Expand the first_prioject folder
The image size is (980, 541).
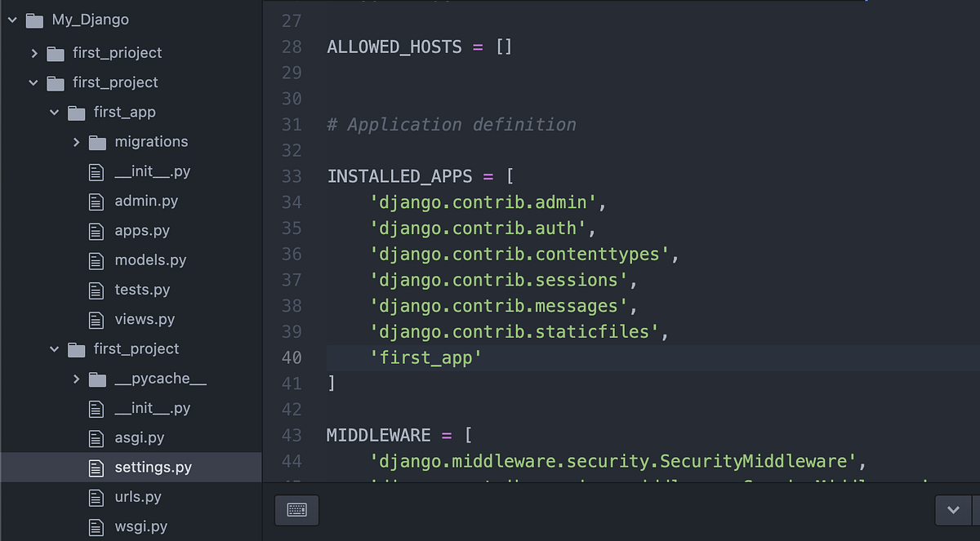(x=34, y=52)
